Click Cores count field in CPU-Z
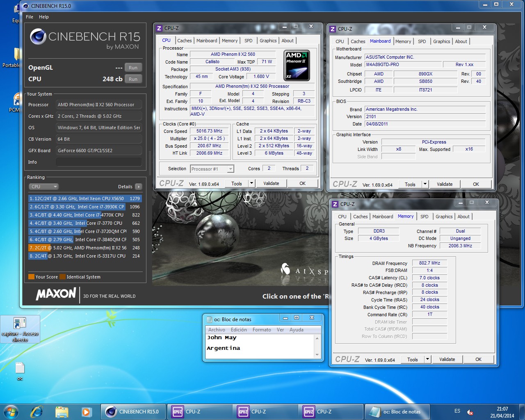This screenshot has height=420, width=525. (x=269, y=168)
